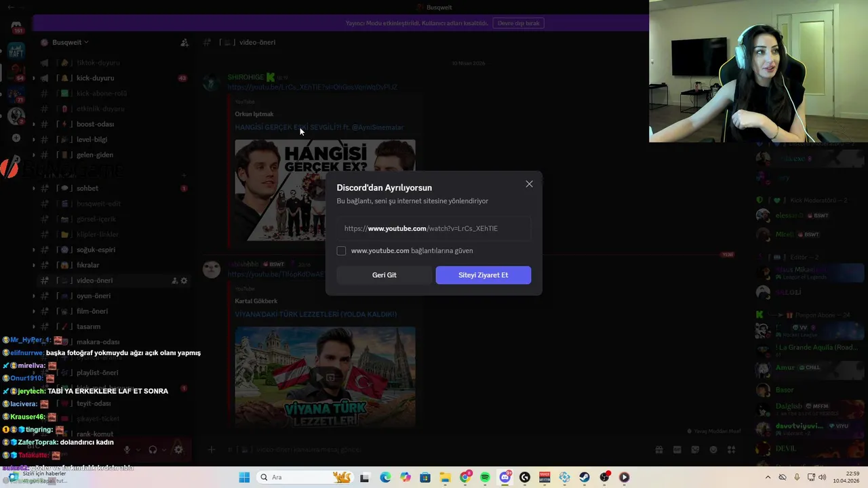This screenshot has width=868, height=488.
Task: Toggle the headphones deafen in user panel
Action: [153, 449]
